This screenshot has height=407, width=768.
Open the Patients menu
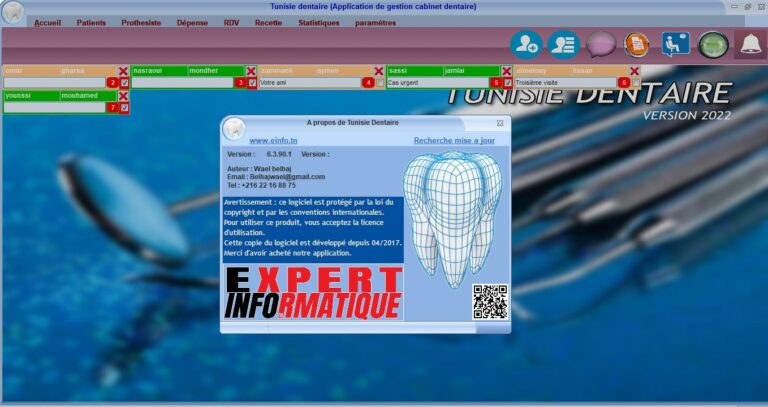91,23
